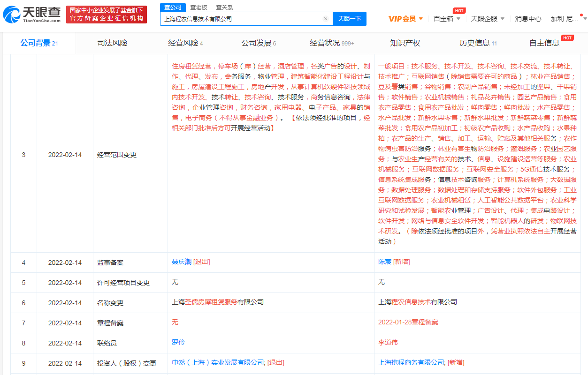The image size is (588, 375).
Task: Click the 聂庆潮 supervisor name link
Action: coord(182,262)
